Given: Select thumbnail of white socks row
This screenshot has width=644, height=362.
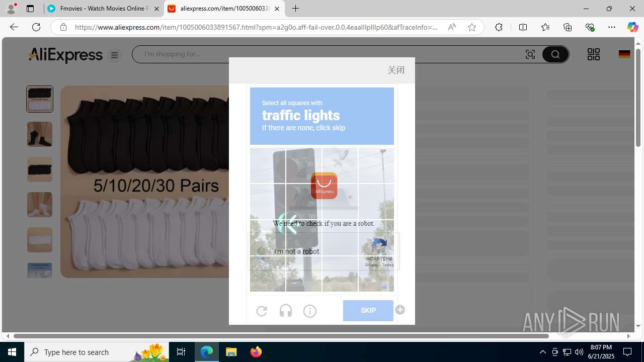Looking at the screenshot, I should tap(40, 240).
